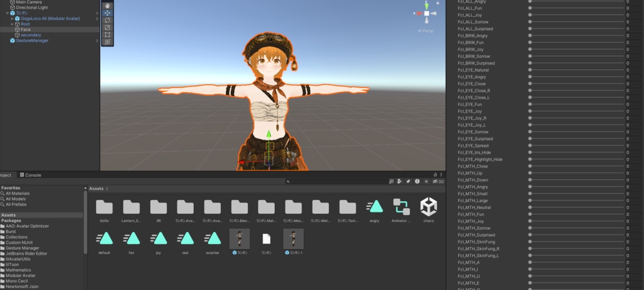Open the angry animation clip asset
This screenshot has height=290, width=644.
click(375, 206)
